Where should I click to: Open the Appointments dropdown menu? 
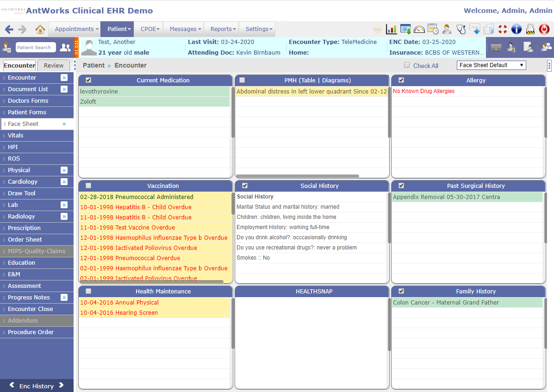pos(74,29)
